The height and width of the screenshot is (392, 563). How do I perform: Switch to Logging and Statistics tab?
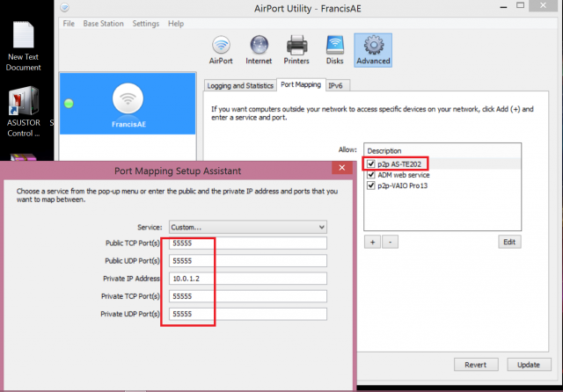(240, 86)
